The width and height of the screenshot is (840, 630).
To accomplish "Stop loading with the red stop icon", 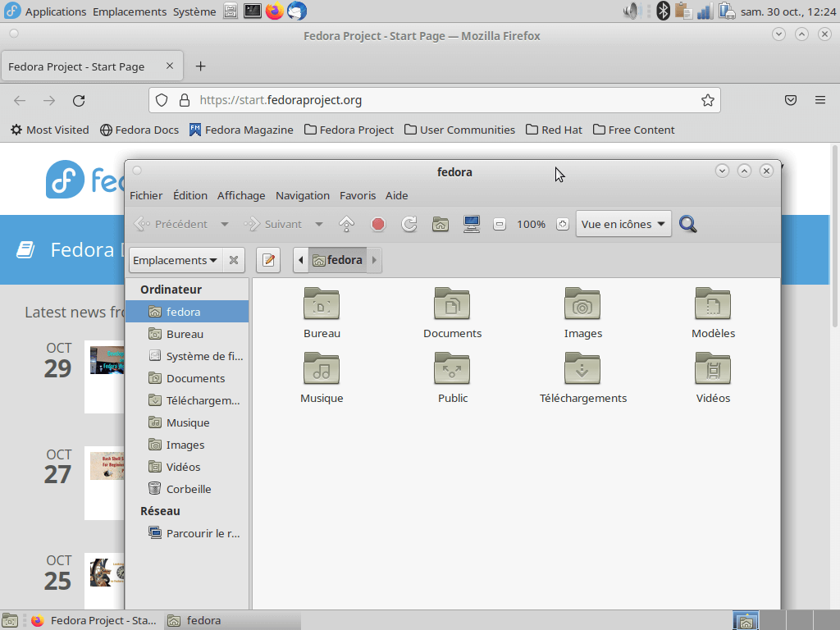I will click(377, 224).
